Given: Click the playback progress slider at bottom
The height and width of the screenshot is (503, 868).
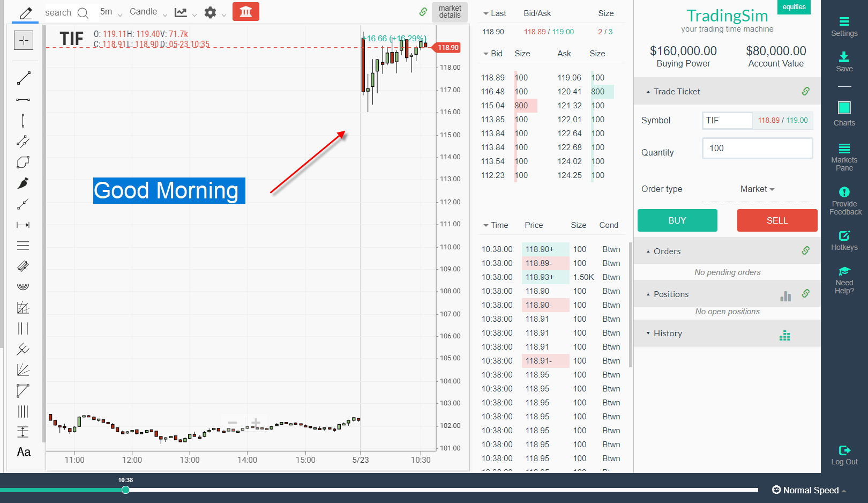Looking at the screenshot, I should point(126,490).
